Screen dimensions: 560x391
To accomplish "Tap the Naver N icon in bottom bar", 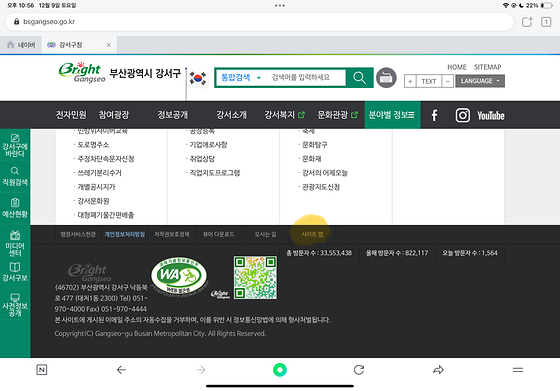I will (42, 370).
